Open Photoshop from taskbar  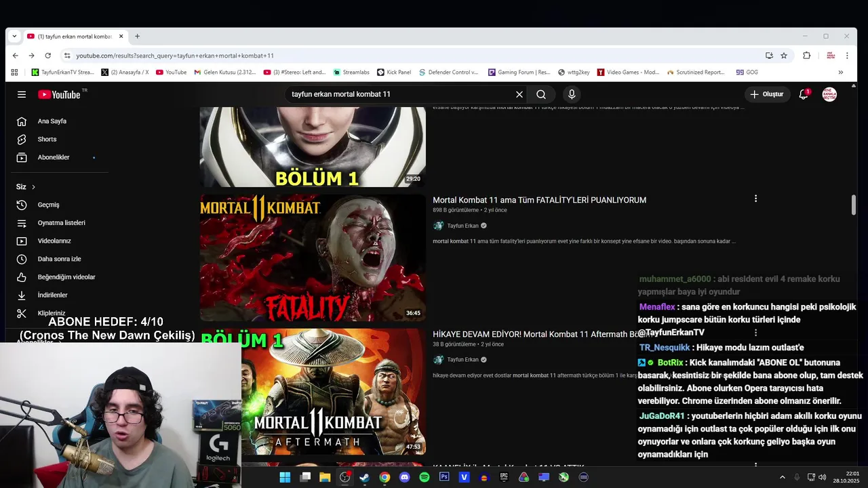coord(444,477)
